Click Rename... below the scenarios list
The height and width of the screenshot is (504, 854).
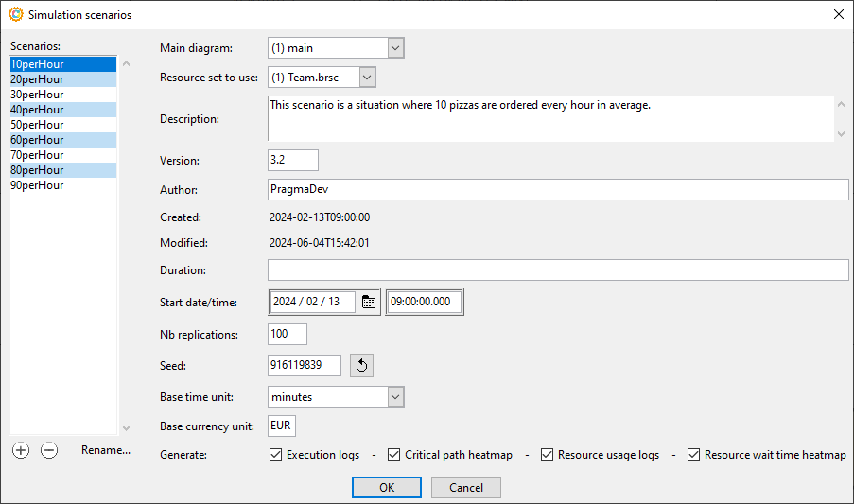pos(106,450)
